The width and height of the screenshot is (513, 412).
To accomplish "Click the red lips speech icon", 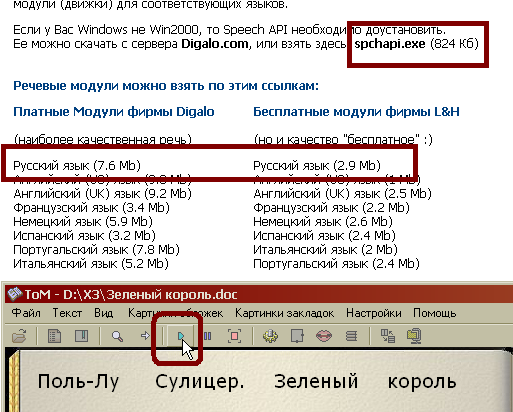I will coord(324,336).
